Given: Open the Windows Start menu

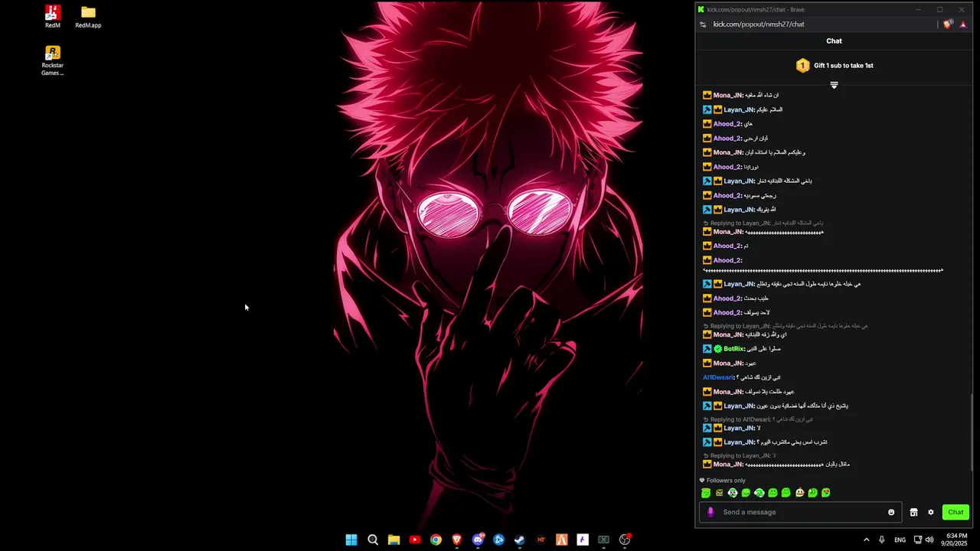Looking at the screenshot, I should (351, 540).
